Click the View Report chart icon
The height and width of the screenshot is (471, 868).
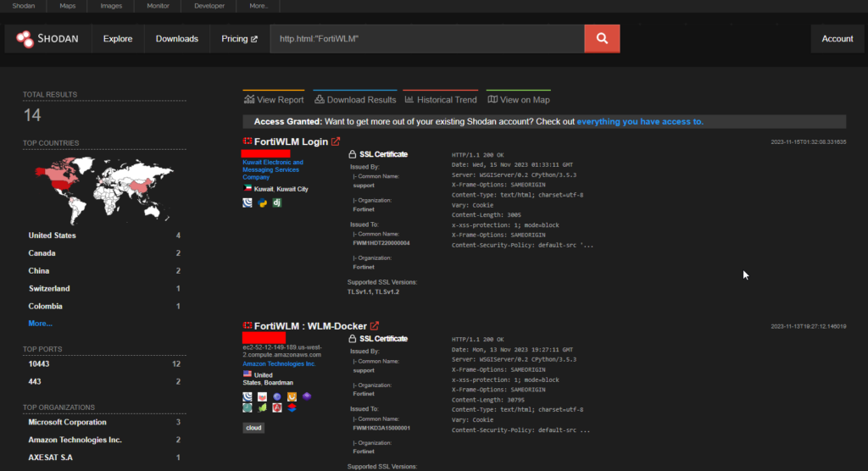point(249,99)
